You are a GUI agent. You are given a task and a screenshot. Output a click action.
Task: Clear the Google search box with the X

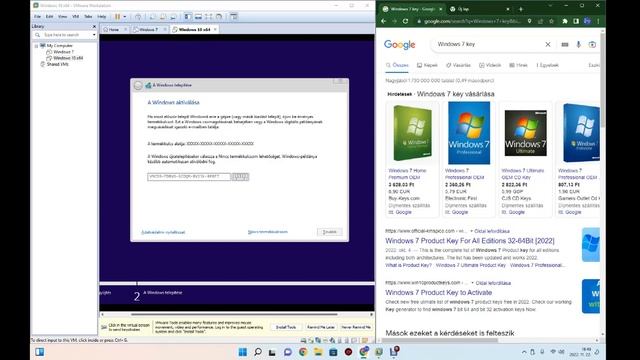coord(548,44)
